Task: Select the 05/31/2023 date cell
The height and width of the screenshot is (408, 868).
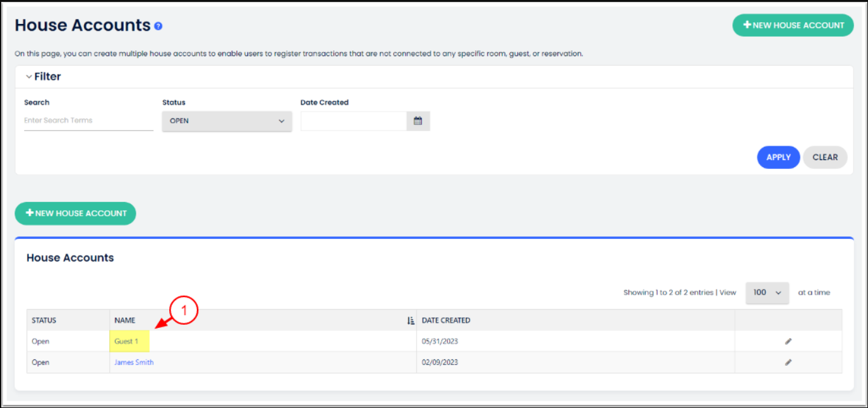Action: coord(576,341)
